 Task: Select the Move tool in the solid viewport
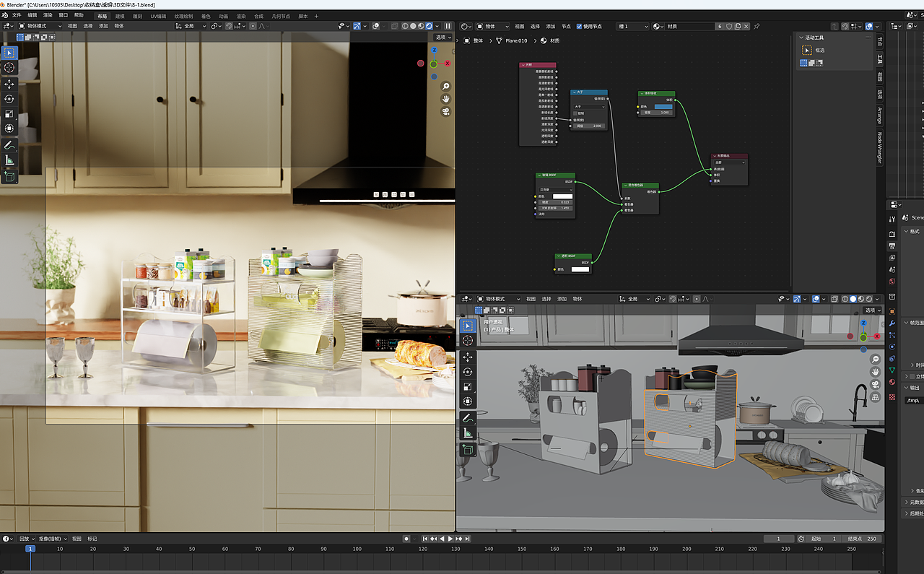[468, 357]
